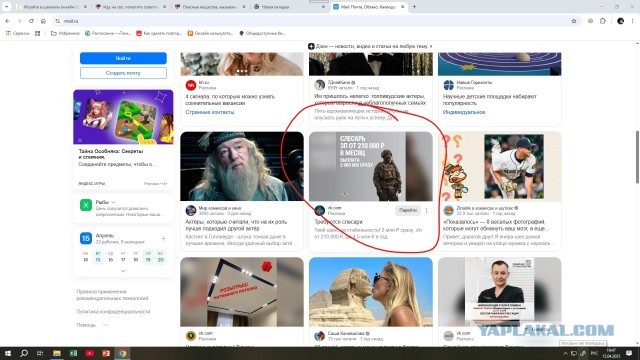
Task: Click the green Рыбы horoscope icon
Action: click(86, 205)
